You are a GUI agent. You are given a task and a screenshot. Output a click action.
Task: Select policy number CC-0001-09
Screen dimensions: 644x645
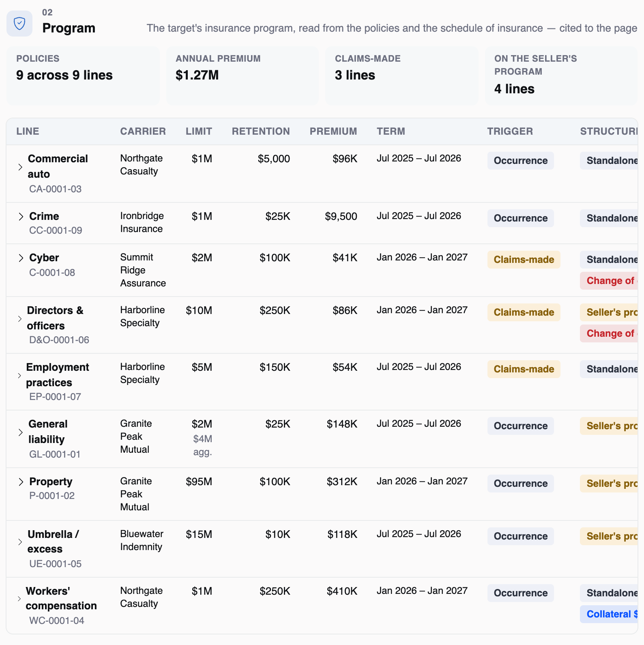point(56,230)
